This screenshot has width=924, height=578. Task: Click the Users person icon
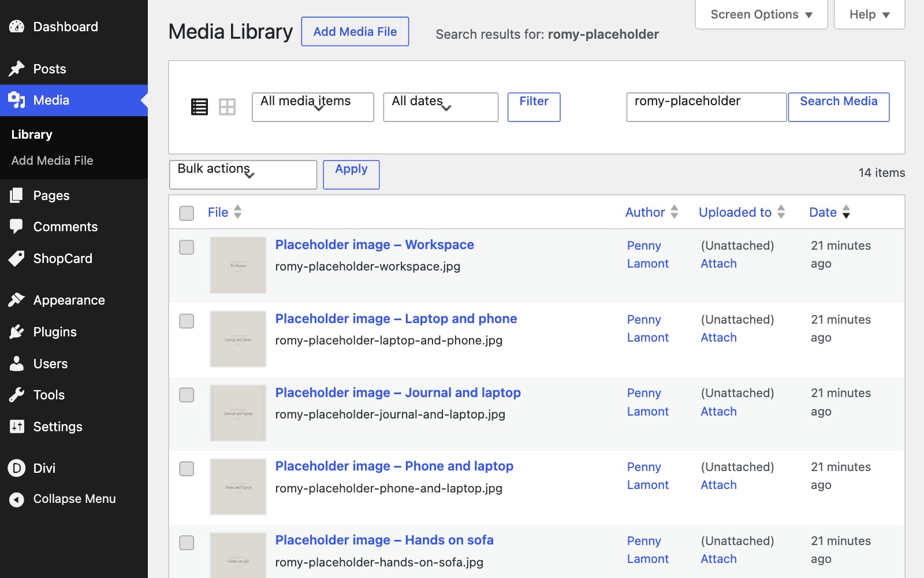pos(17,364)
